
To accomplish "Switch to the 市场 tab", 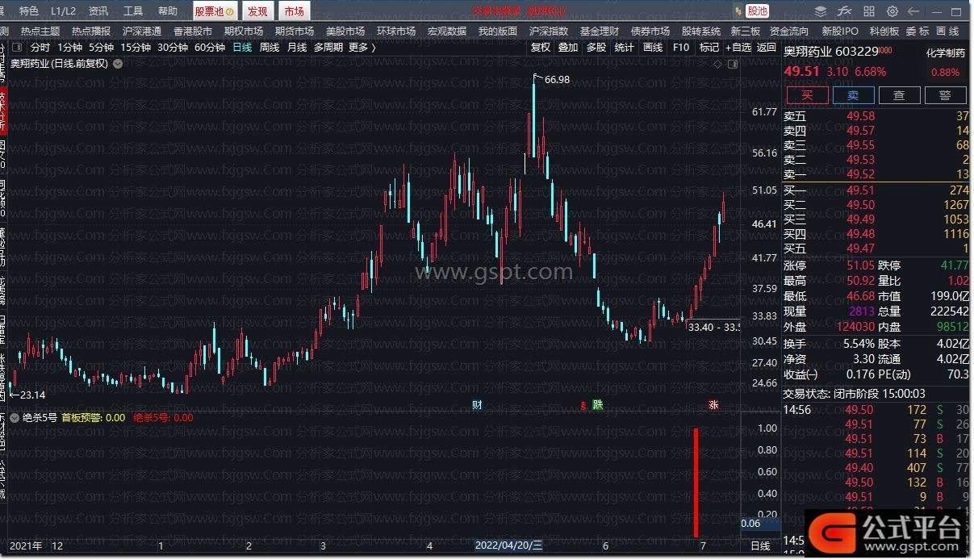I will [x=295, y=11].
